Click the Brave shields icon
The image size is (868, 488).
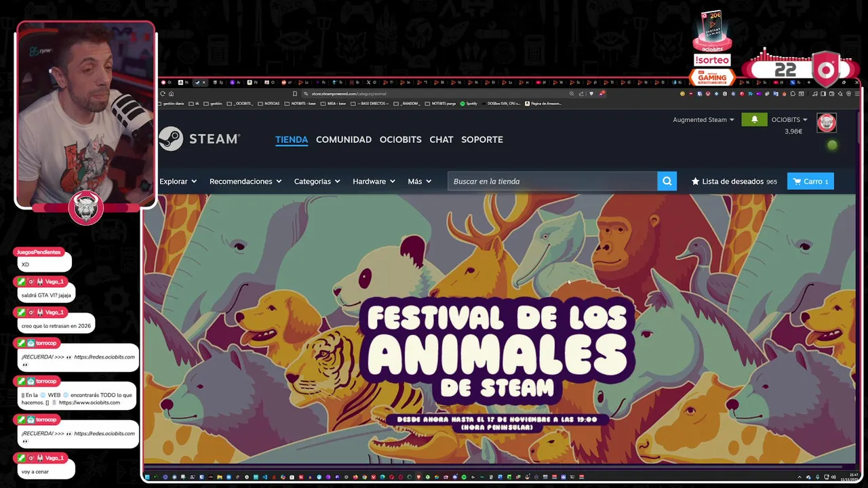pos(591,94)
